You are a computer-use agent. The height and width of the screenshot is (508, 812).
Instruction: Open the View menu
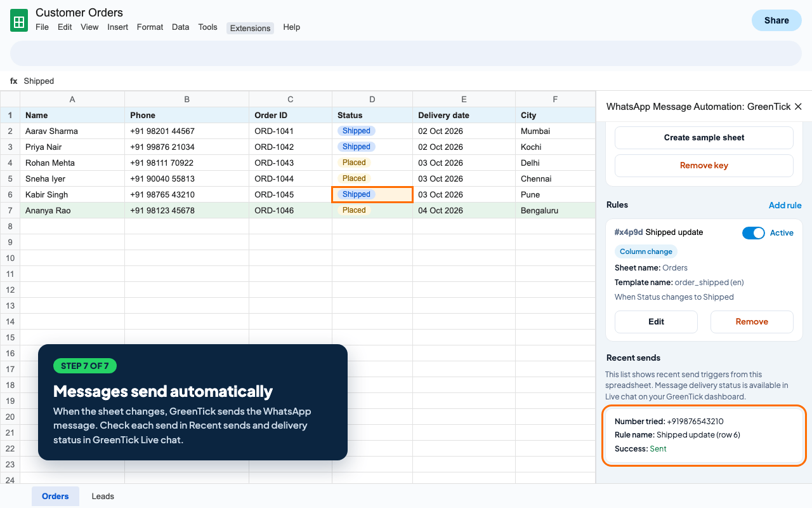click(89, 27)
